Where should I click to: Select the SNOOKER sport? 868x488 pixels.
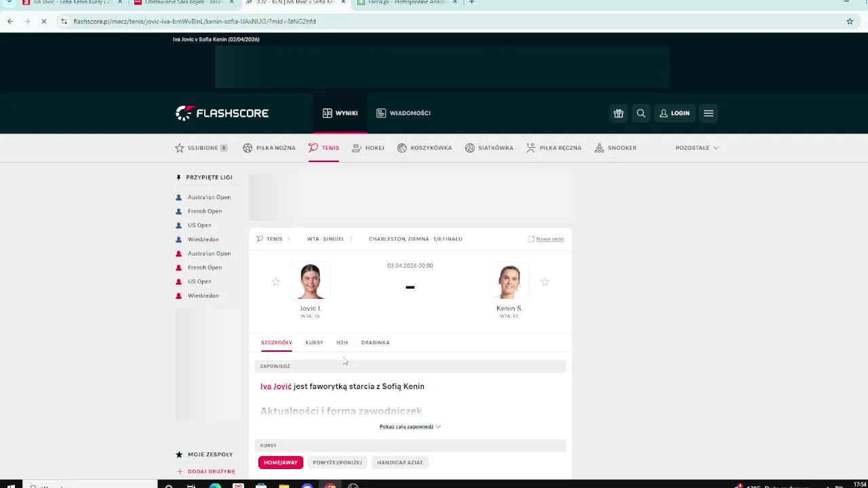tap(616, 148)
